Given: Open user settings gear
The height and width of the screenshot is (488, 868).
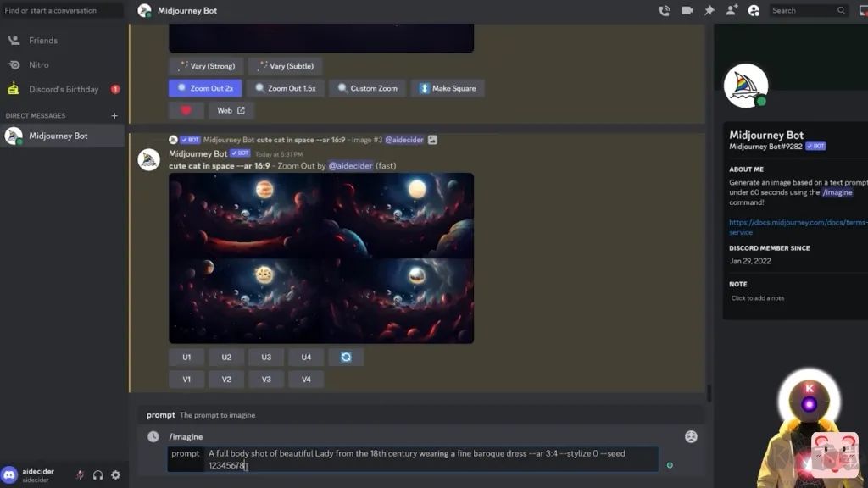Looking at the screenshot, I should coord(116,475).
